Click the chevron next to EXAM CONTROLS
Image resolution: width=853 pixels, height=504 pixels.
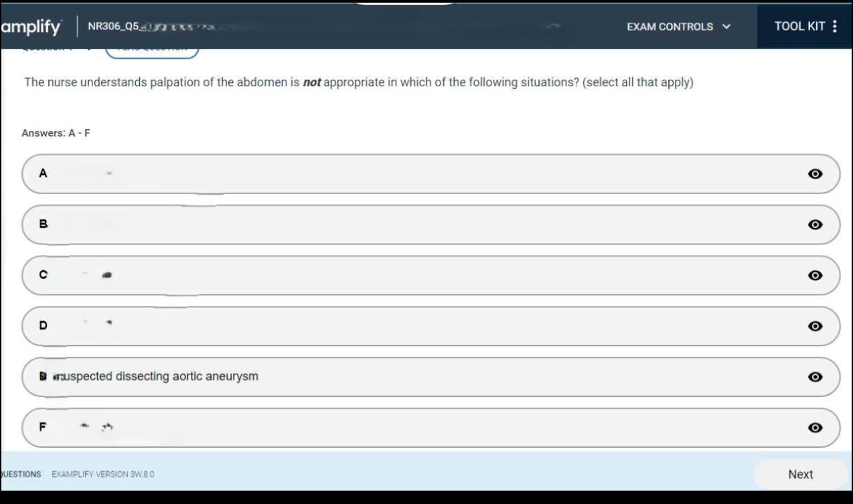tap(726, 27)
